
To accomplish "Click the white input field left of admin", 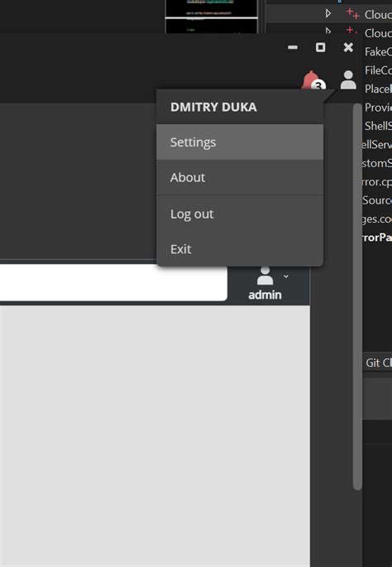I will (113, 282).
